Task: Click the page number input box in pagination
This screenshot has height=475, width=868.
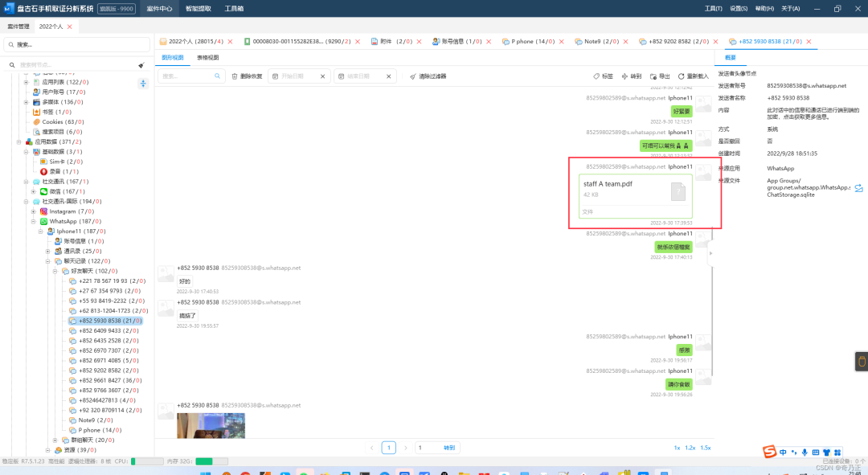Action: pos(428,448)
